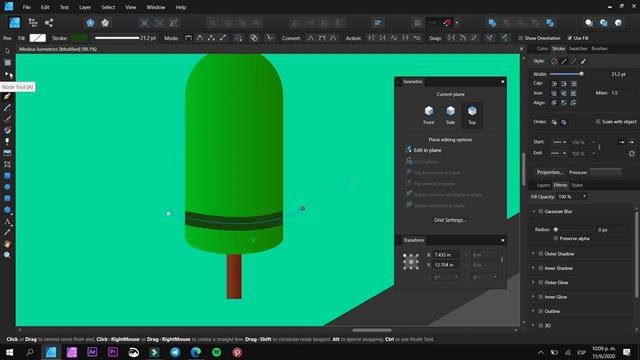Click the X position input field
Image resolution: width=640 pixels, height=360 pixels.
(x=445, y=255)
